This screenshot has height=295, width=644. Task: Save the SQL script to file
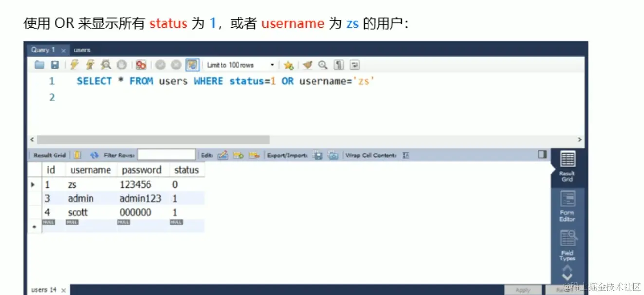tap(55, 65)
